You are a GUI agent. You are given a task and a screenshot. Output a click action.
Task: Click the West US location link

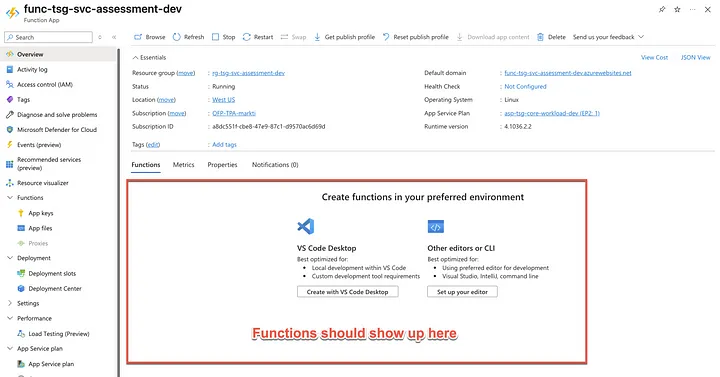224,100
